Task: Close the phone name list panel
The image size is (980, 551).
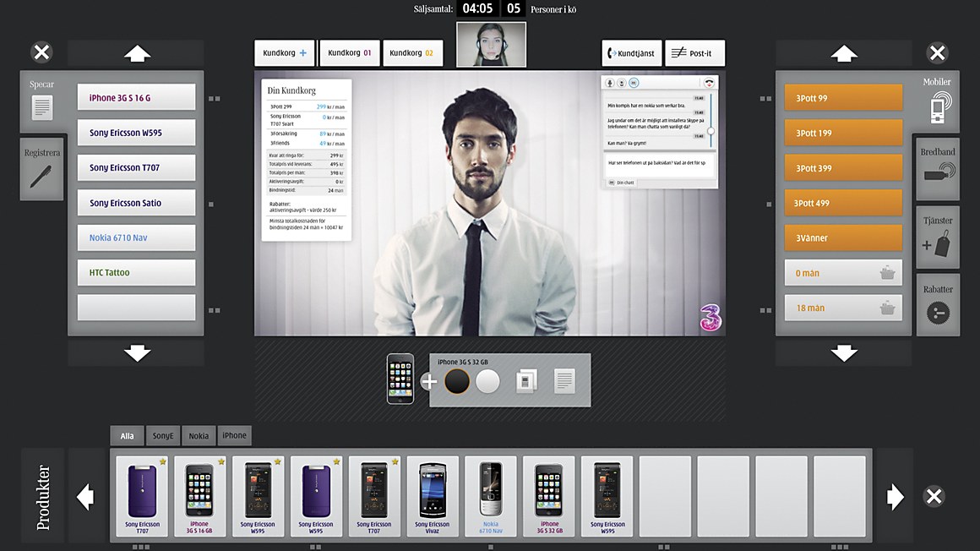Action: coord(42,52)
